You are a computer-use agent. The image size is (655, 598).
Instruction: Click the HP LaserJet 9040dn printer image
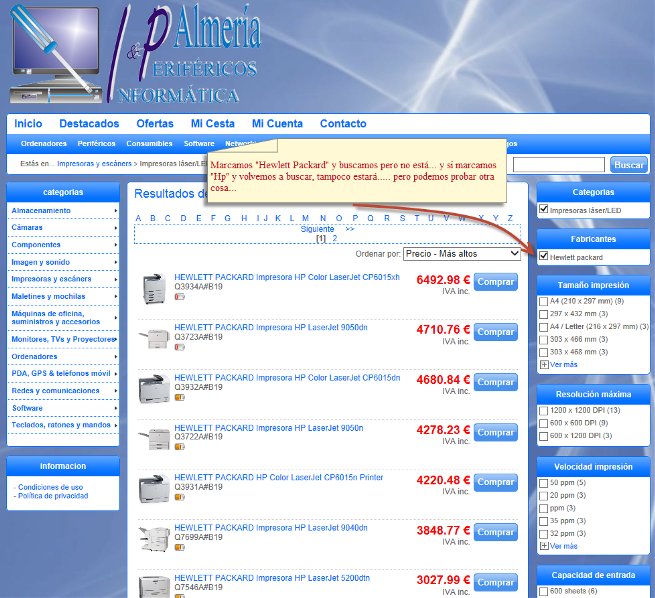point(155,538)
